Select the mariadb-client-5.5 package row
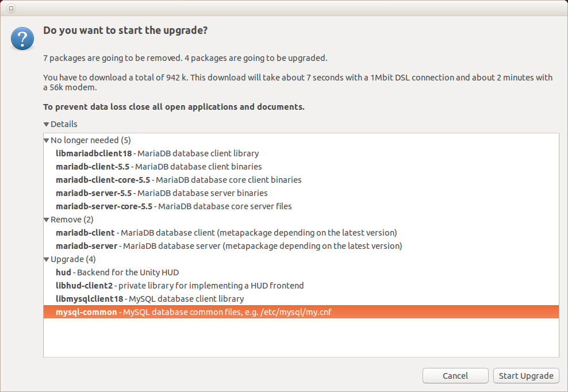 (159, 167)
